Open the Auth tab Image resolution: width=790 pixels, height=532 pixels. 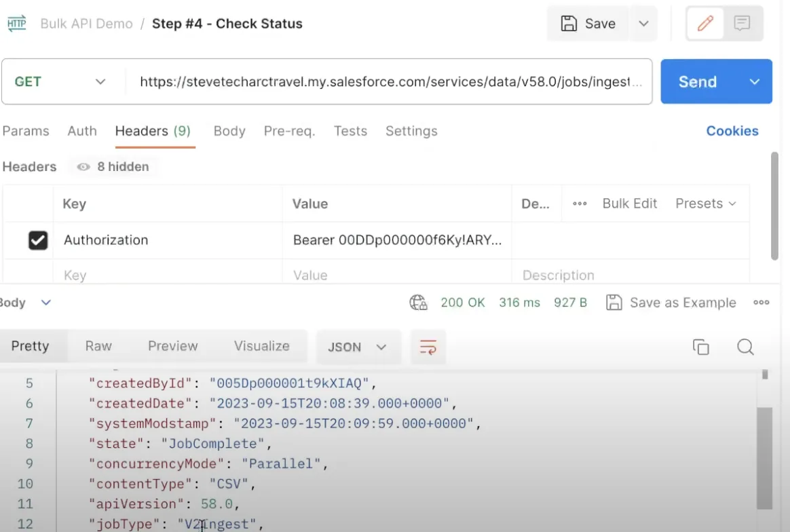(82, 131)
